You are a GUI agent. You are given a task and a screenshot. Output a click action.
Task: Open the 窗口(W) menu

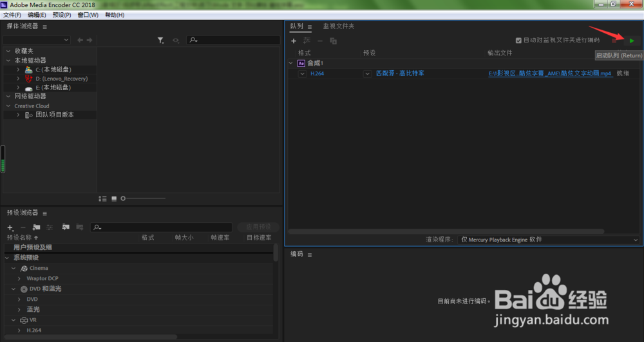tap(88, 15)
